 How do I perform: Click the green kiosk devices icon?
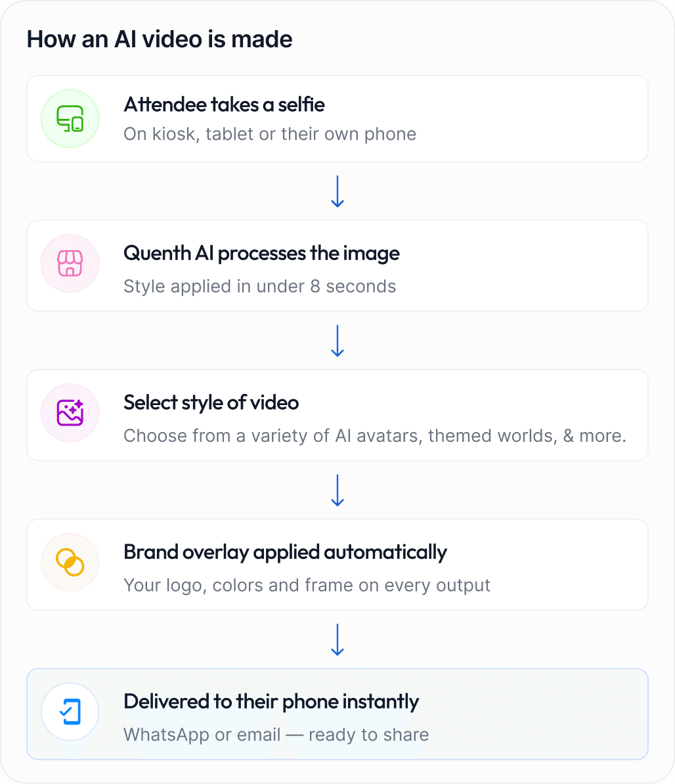[x=70, y=118]
